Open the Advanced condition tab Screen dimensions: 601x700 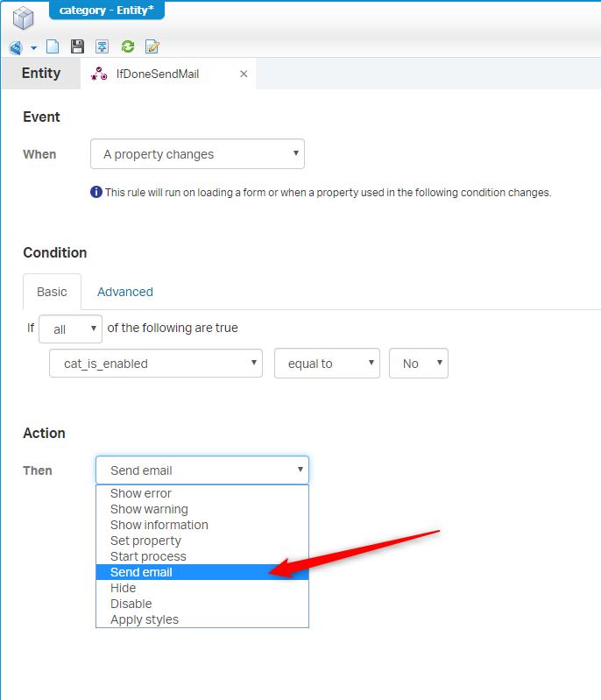tap(124, 292)
